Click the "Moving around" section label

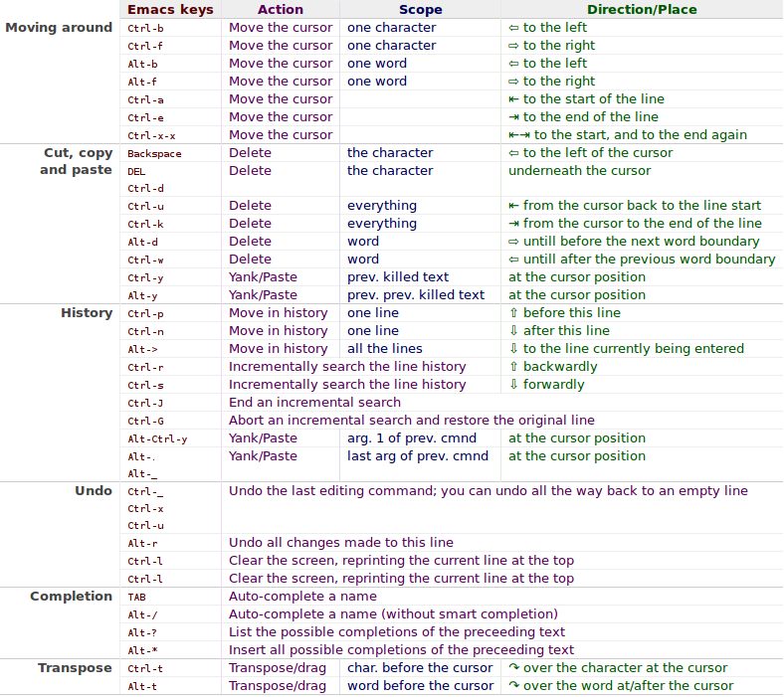(x=59, y=28)
